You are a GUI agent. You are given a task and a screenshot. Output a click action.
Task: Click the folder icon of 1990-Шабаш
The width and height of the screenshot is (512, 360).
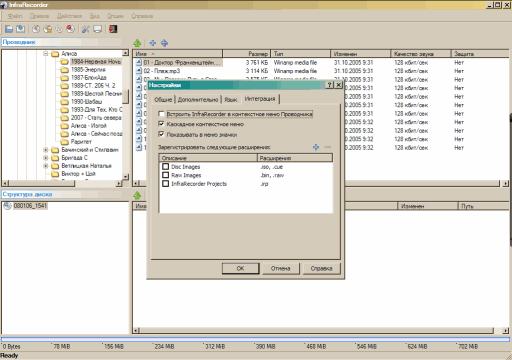(64, 102)
